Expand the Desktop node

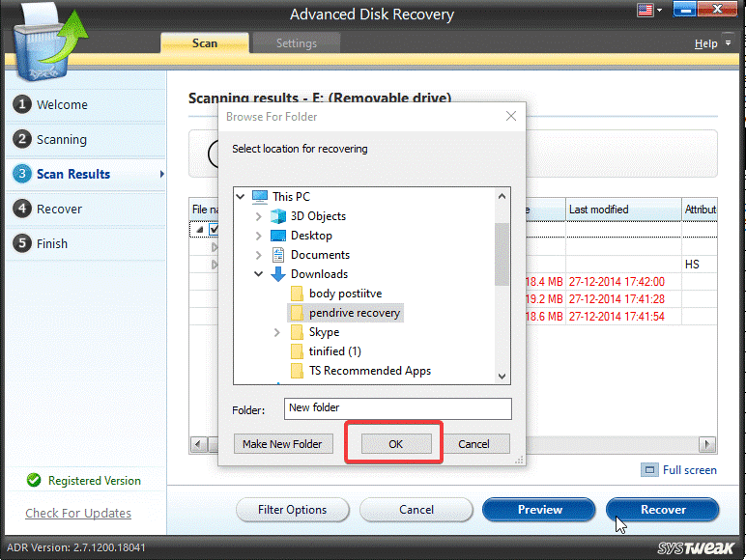(x=258, y=236)
